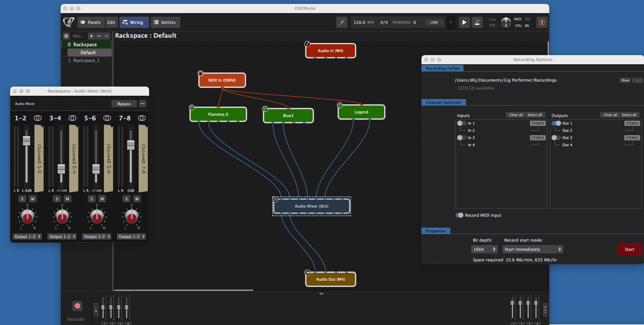Click the globe icon above rackspace list
644x325 pixels.
pyautogui.click(x=66, y=36)
